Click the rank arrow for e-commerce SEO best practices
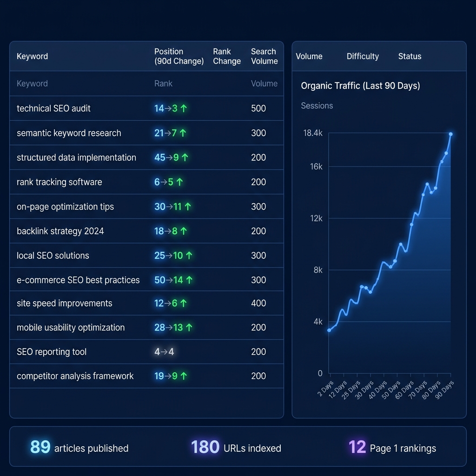 (x=188, y=279)
